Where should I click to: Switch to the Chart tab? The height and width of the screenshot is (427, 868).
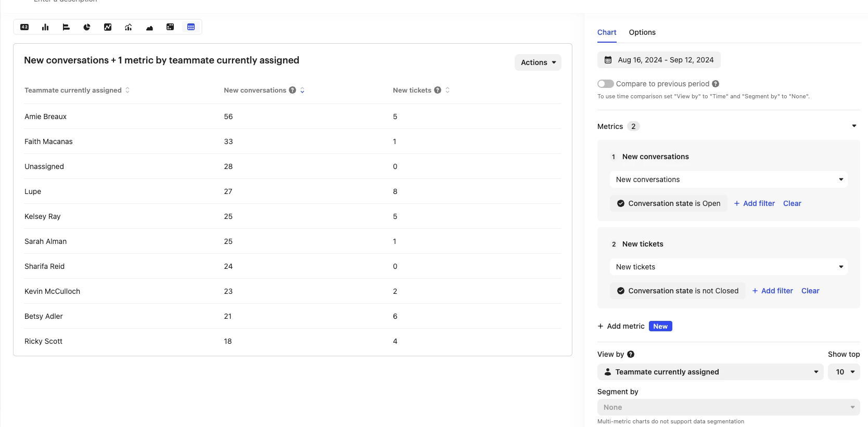click(607, 32)
